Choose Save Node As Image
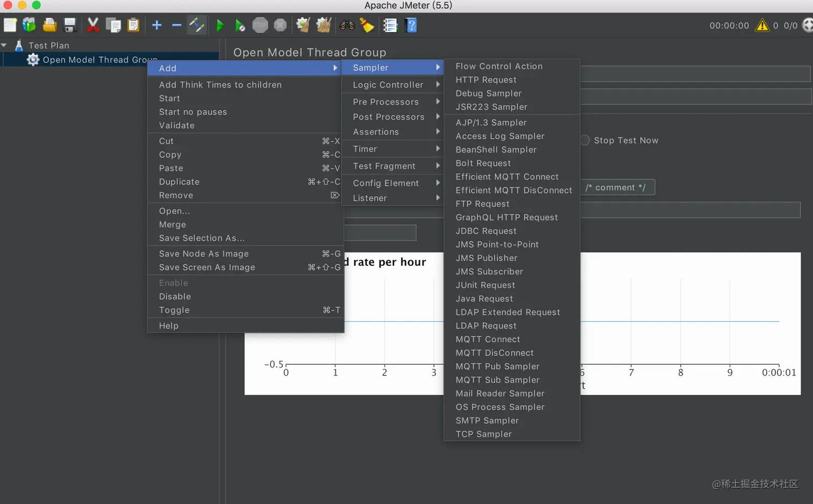The image size is (813, 504). pyautogui.click(x=246, y=254)
